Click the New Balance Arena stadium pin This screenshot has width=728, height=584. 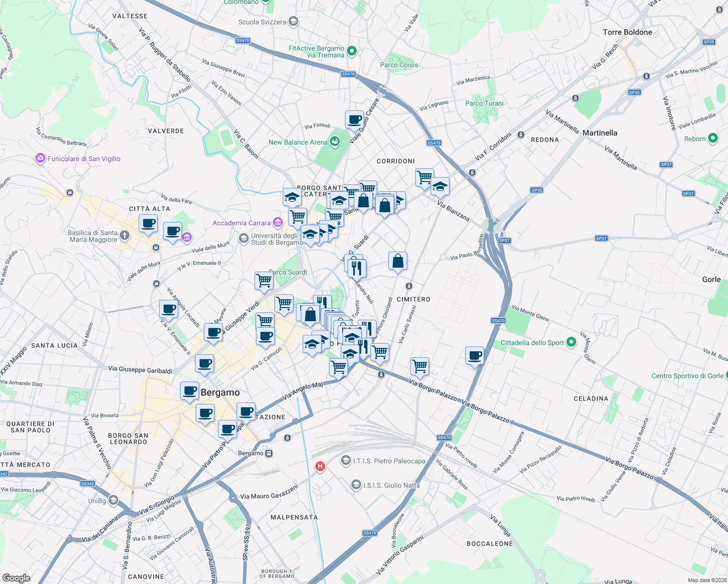tap(335, 142)
